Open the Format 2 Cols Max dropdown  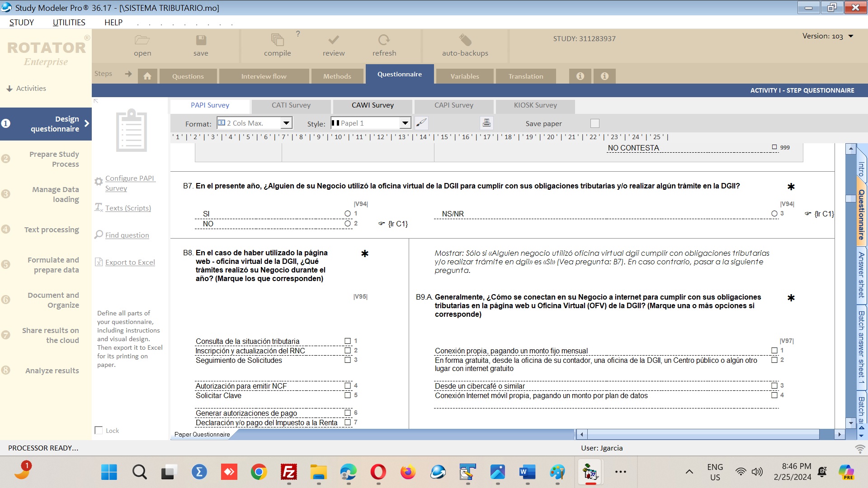pyautogui.click(x=286, y=123)
